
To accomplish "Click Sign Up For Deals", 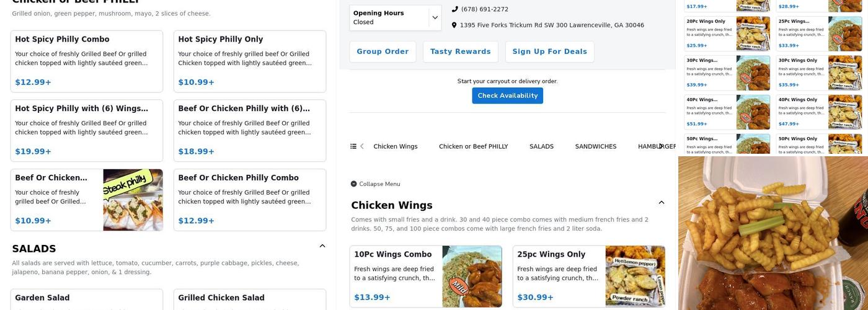I will click(x=549, y=52).
